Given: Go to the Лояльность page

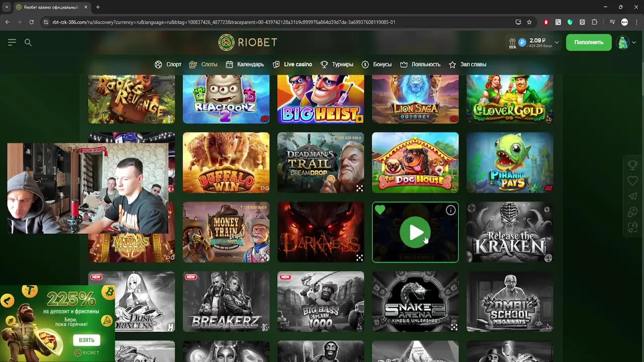Looking at the screenshot, I should (x=420, y=64).
